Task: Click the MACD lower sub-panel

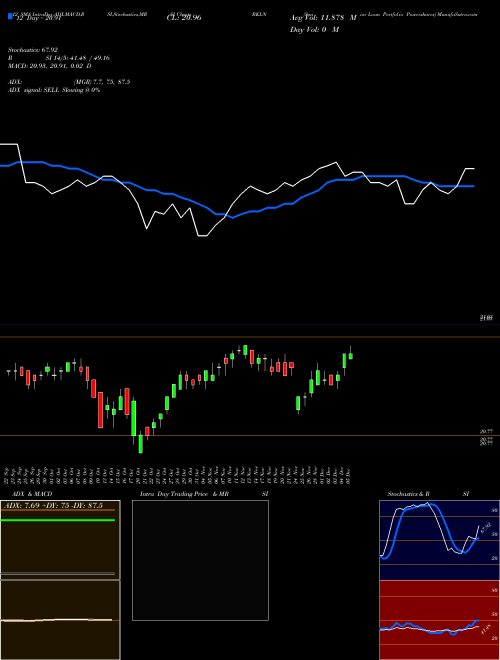Action: coord(60,620)
